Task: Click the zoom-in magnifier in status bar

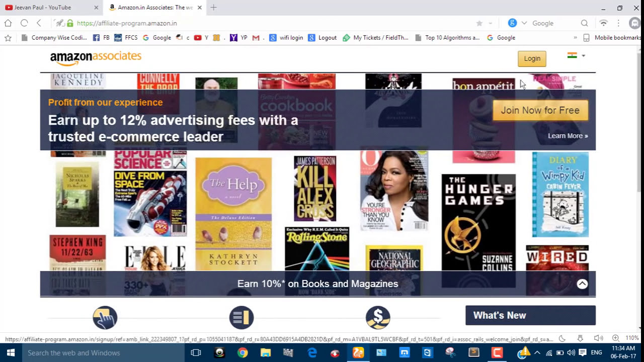Action: [615, 338]
